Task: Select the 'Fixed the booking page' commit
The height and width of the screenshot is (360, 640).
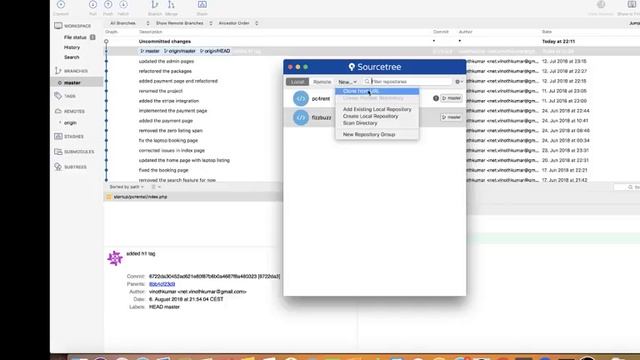Action: point(163,170)
